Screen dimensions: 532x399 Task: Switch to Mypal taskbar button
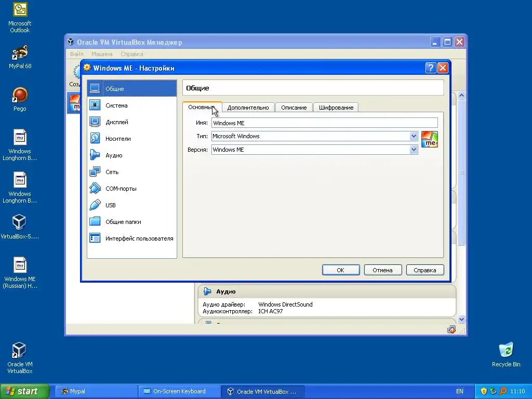[x=96, y=391]
